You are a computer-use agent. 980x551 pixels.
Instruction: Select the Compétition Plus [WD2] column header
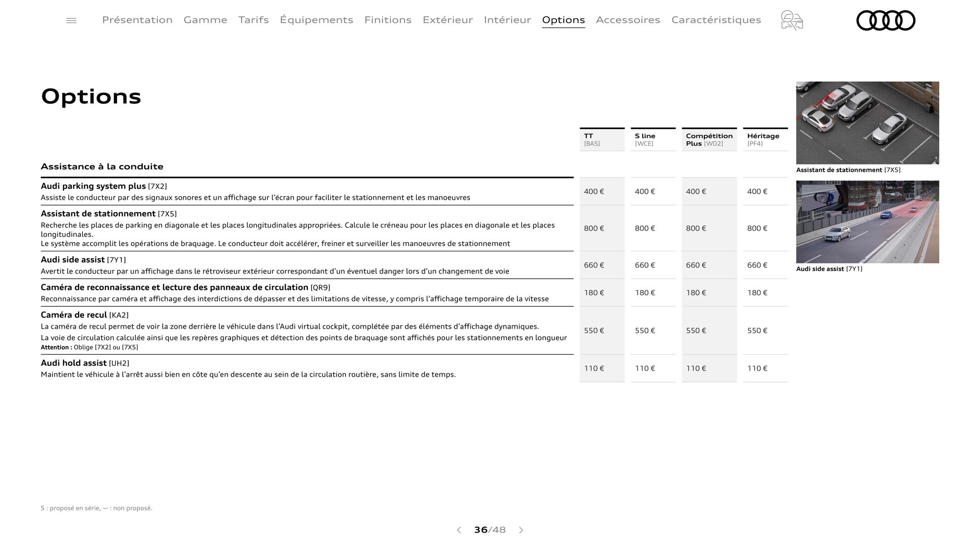[x=709, y=140]
